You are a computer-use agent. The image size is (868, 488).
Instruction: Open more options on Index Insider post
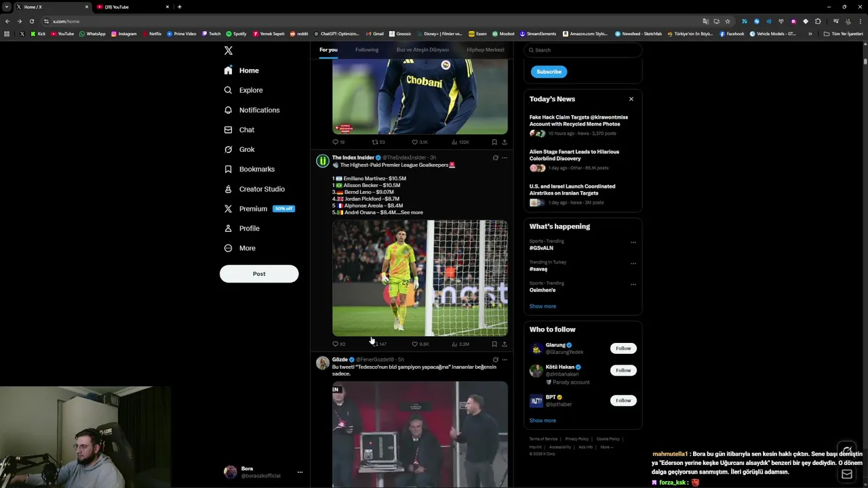pyautogui.click(x=505, y=158)
